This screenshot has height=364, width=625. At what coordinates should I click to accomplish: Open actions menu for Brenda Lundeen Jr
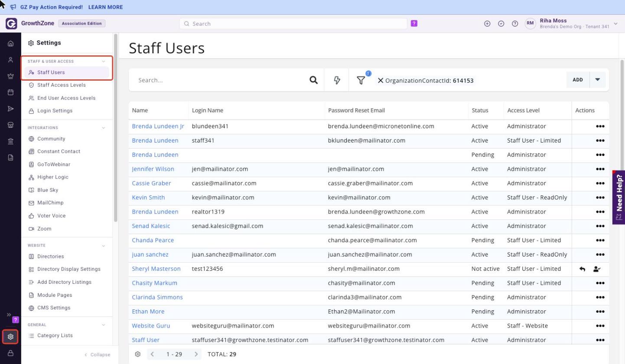tap(600, 127)
